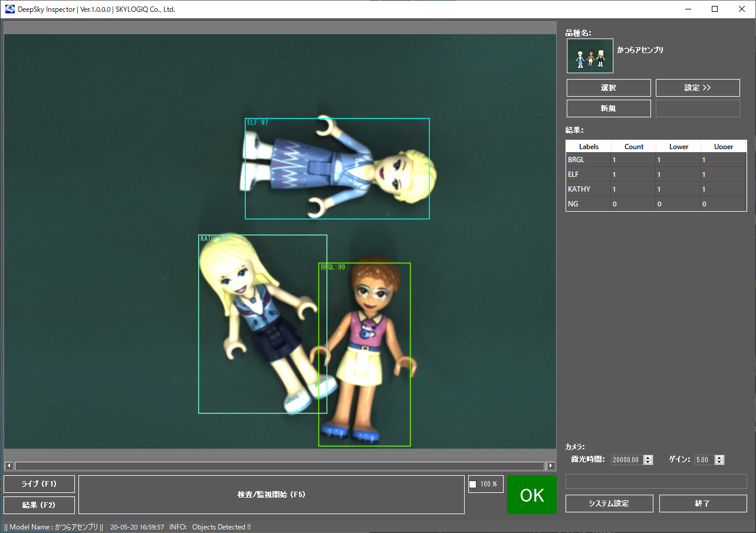
Task: Exit the app with 終了
Action: point(703,504)
